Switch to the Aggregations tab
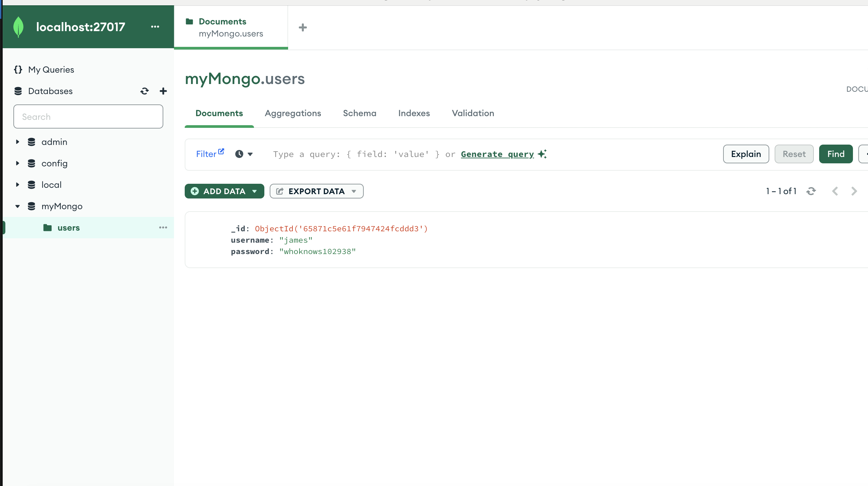 tap(293, 113)
